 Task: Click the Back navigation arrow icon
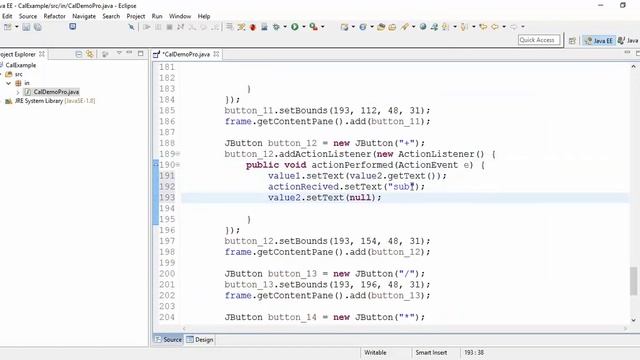pos(495,27)
